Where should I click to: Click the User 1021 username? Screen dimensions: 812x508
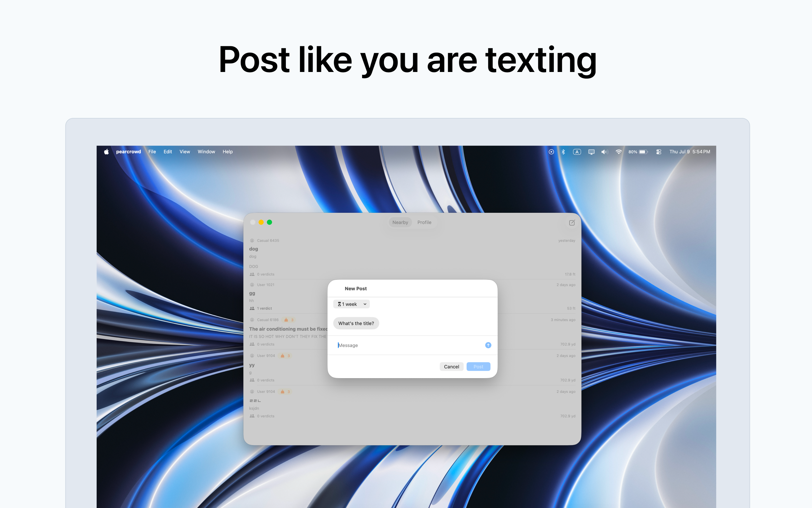[265, 285]
